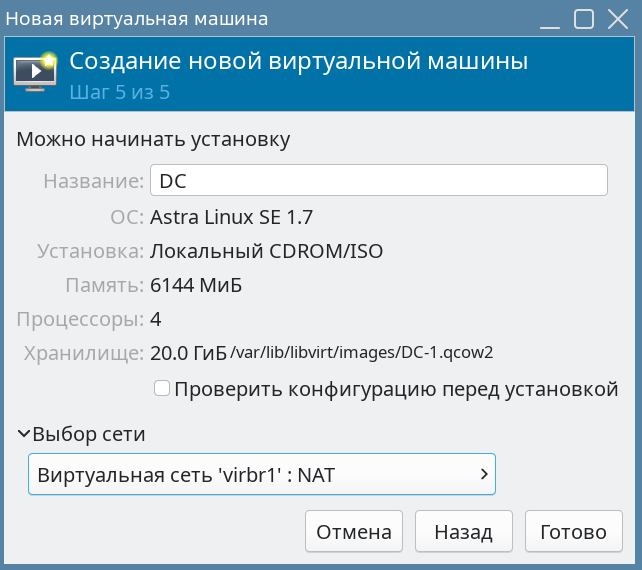
Task: Collapse the Выбор сети section
Action: (x=24, y=434)
